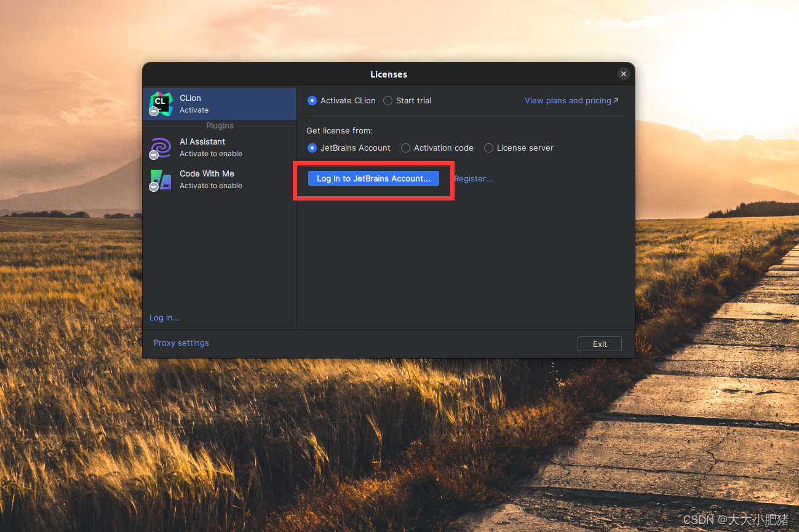Click the CLion product icon
Screen dimensions: 799x532
[161, 103]
